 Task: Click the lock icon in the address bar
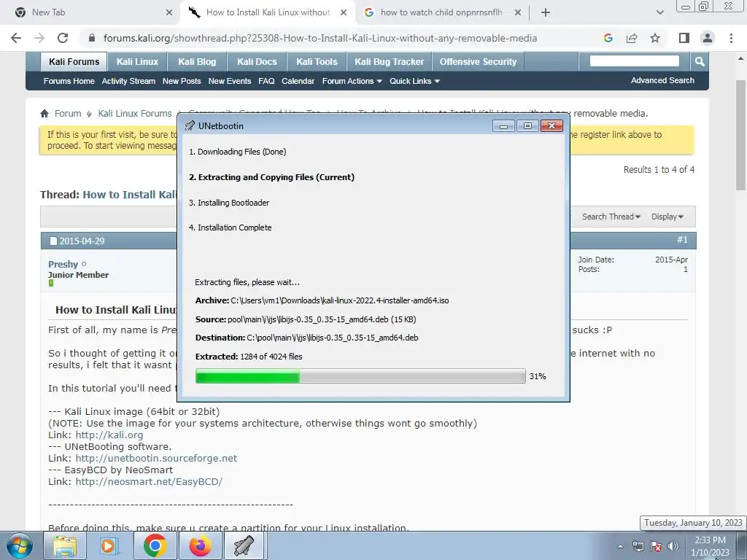[92, 38]
